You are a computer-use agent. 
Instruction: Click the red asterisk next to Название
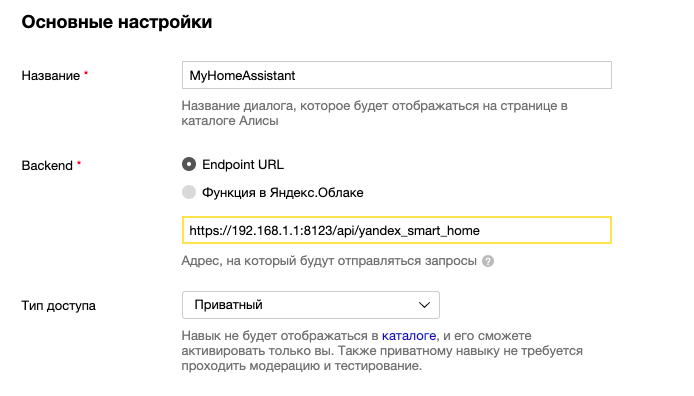86,73
